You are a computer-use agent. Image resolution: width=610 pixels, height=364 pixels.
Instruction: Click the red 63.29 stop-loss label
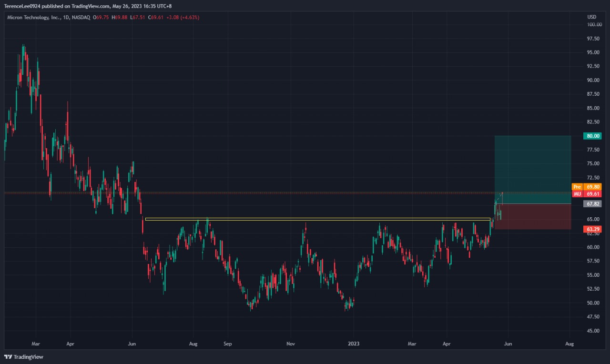pyautogui.click(x=593, y=229)
